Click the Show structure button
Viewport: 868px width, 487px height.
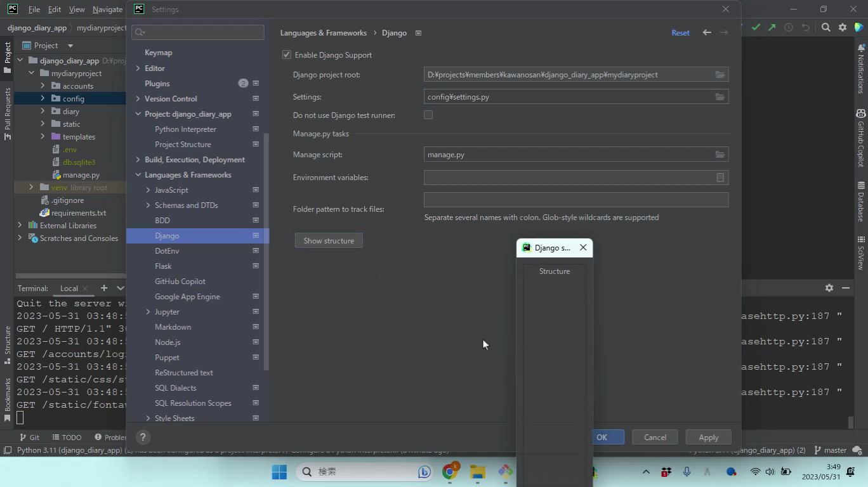(x=329, y=241)
